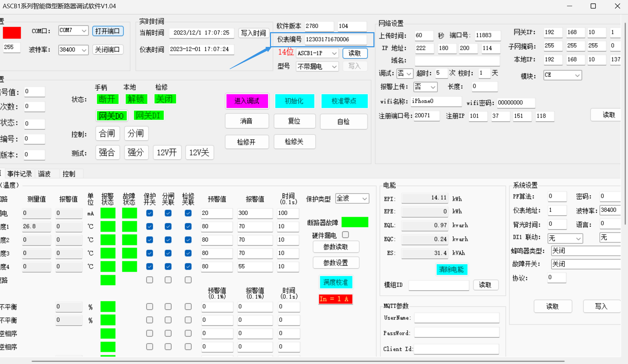Image resolution: width=628 pixels, height=364 pixels.
Task: Click the green 断开 handle status indicator
Action: (108, 99)
